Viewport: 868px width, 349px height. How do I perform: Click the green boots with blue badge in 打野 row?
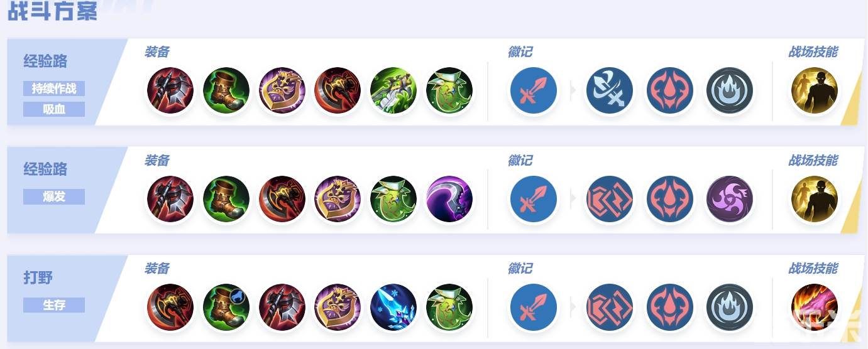coord(226,308)
